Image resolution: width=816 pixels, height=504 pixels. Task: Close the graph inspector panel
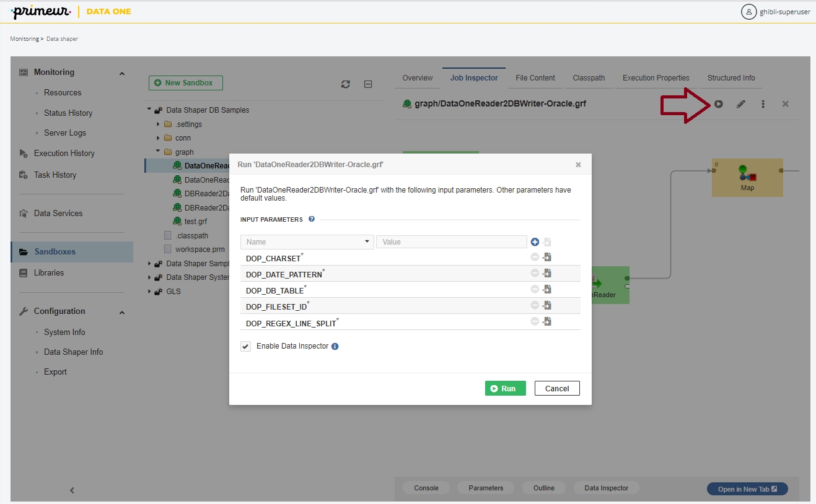785,104
